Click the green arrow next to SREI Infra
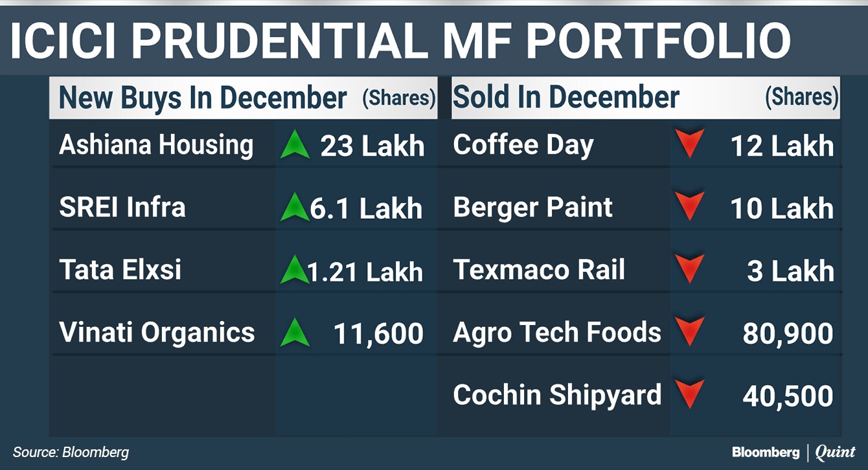This screenshot has width=868, height=470. [x=295, y=207]
